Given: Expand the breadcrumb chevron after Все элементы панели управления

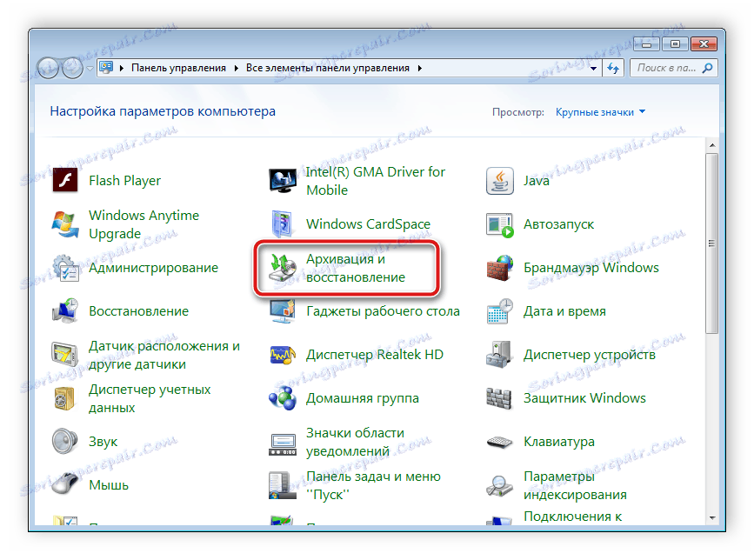Looking at the screenshot, I should click(x=418, y=66).
